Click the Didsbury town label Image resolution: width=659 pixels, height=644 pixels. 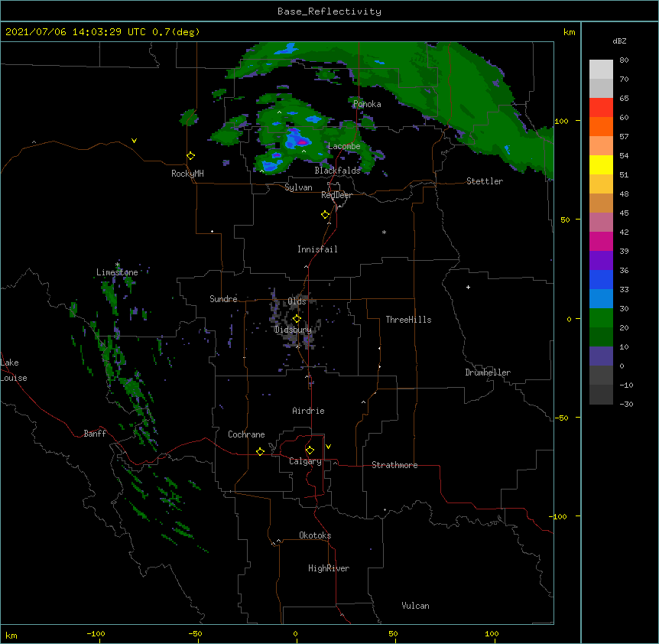pos(294,330)
